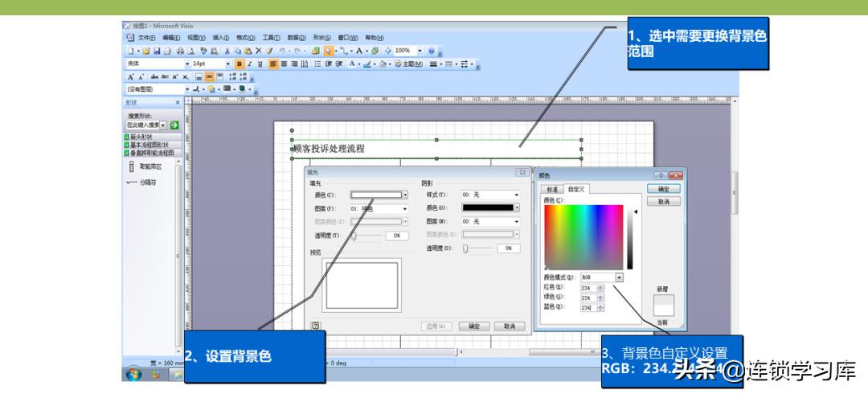Activate the Format Painter brush icon
Viewport: 868px width, 394px height.
pos(269,51)
